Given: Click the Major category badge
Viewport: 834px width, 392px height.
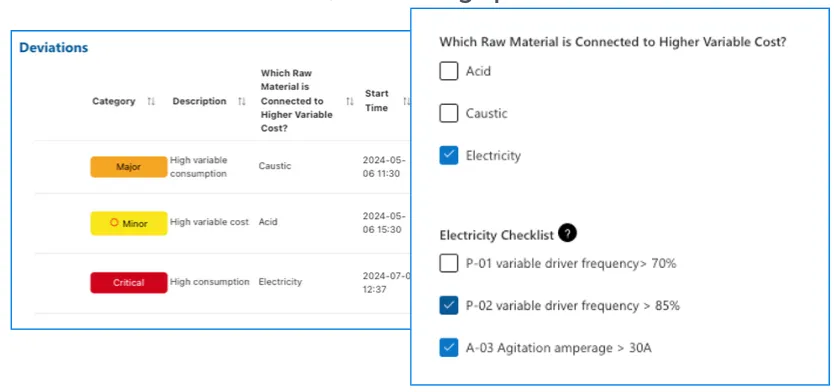Looking at the screenshot, I should [x=129, y=166].
